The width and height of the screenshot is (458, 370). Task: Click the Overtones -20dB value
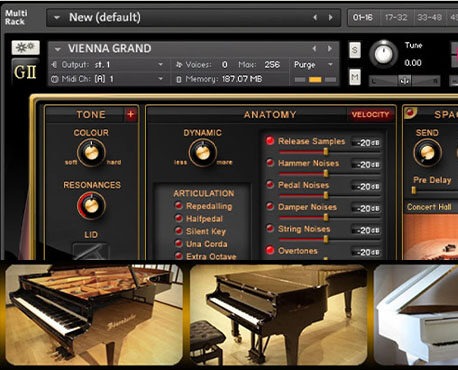tap(367, 252)
